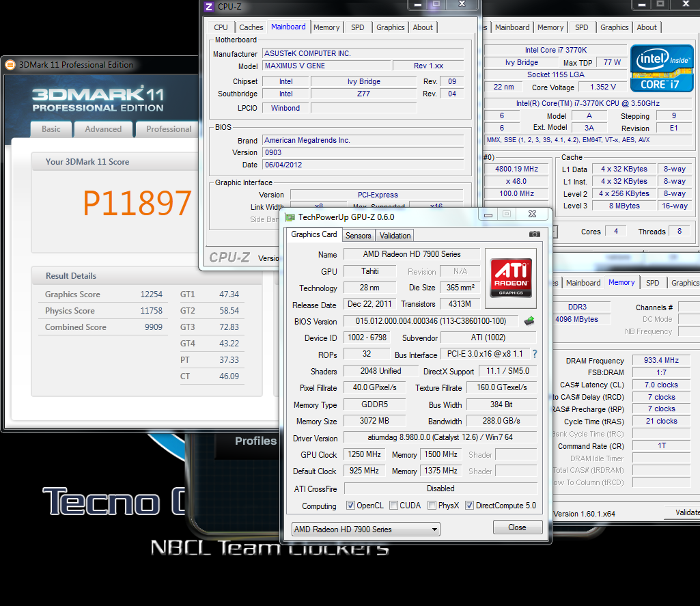Click the BIOS date 06/04/2012 field
The height and width of the screenshot is (606, 700).
pos(363,165)
